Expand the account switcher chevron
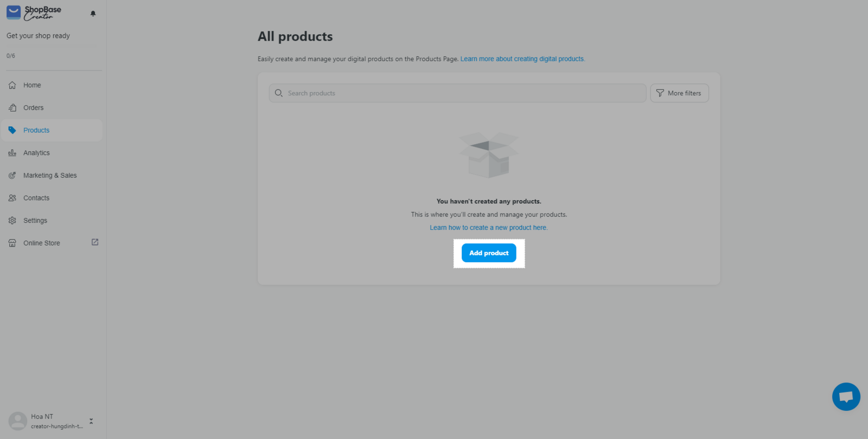 (x=91, y=421)
